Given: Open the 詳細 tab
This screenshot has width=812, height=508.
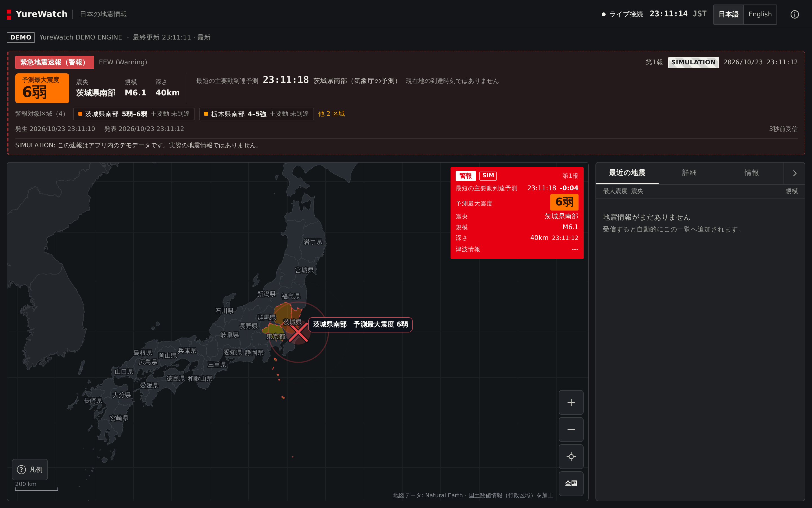Looking at the screenshot, I should click(x=689, y=173).
